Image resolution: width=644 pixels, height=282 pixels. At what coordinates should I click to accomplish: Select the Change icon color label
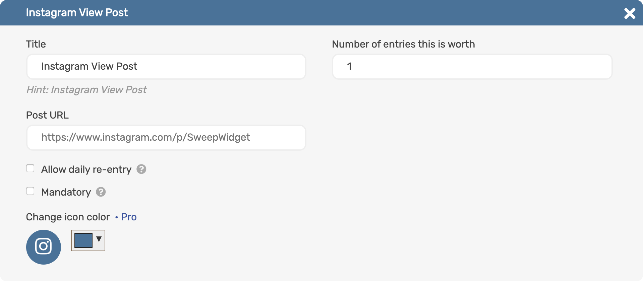point(68,217)
